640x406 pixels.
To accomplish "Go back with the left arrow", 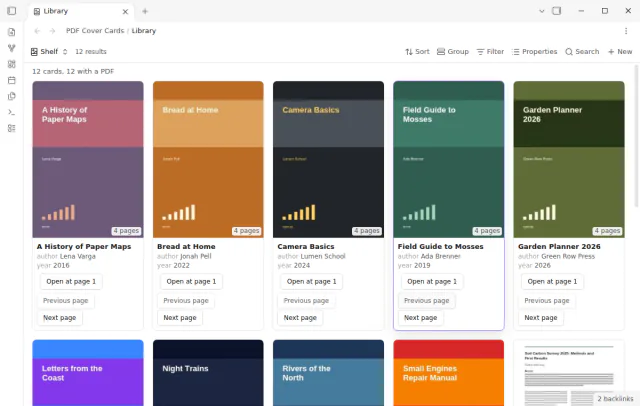I will [37, 31].
